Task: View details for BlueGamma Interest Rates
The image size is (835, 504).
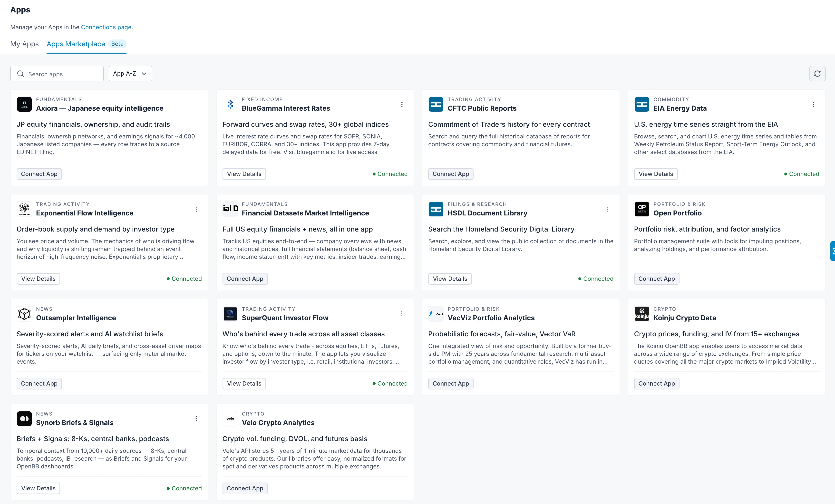Action: [x=244, y=174]
